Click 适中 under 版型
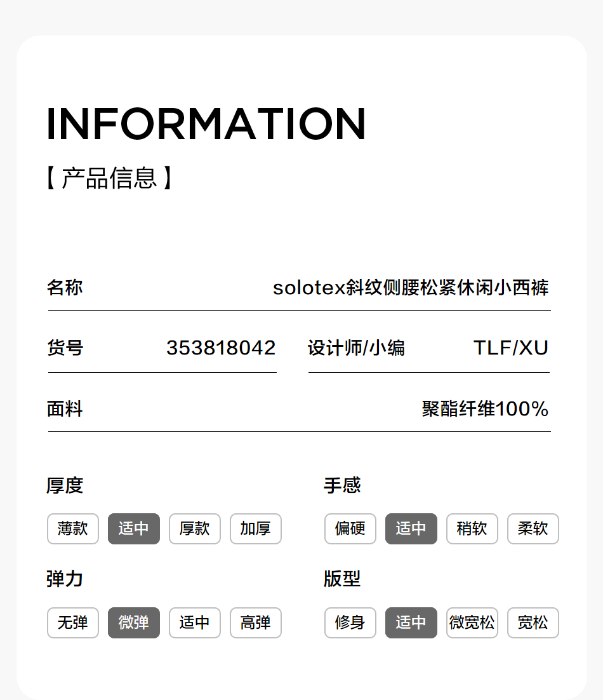The width and height of the screenshot is (603, 700). (x=411, y=623)
